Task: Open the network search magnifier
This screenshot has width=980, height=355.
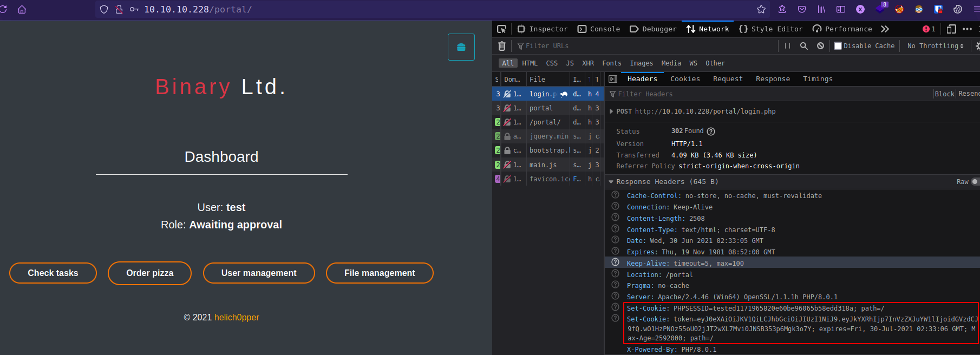Action: 804,46
